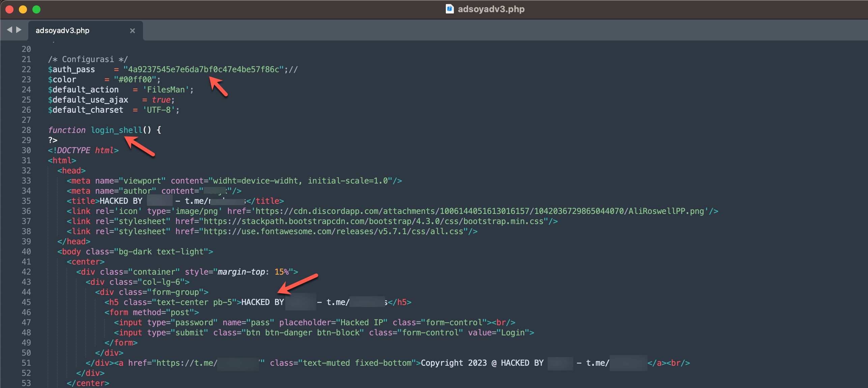
Task: Click the 'UTF-8' charset string
Action: [159, 110]
